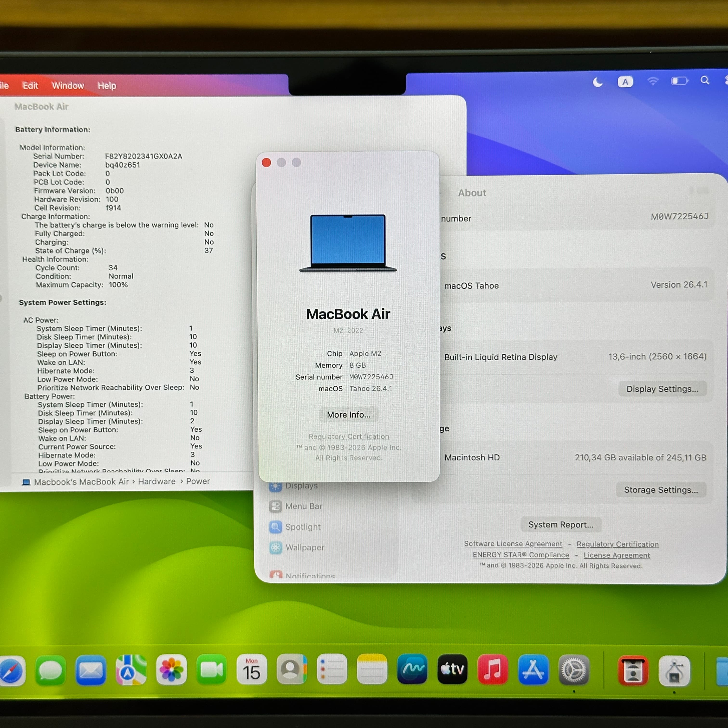Image resolution: width=728 pixels, height=728 pixels.
Task: Click serial number M0W722546J in Settings
Action: click(679, 217)
